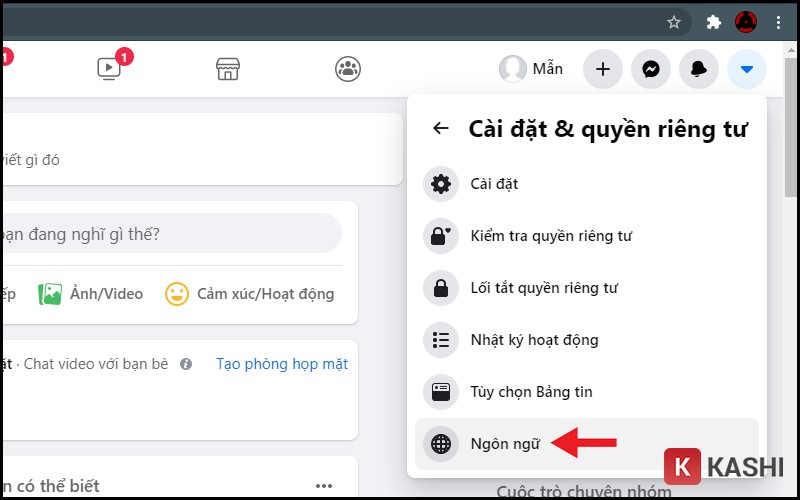Click the padlock privacy shortcuts icon

441,288
